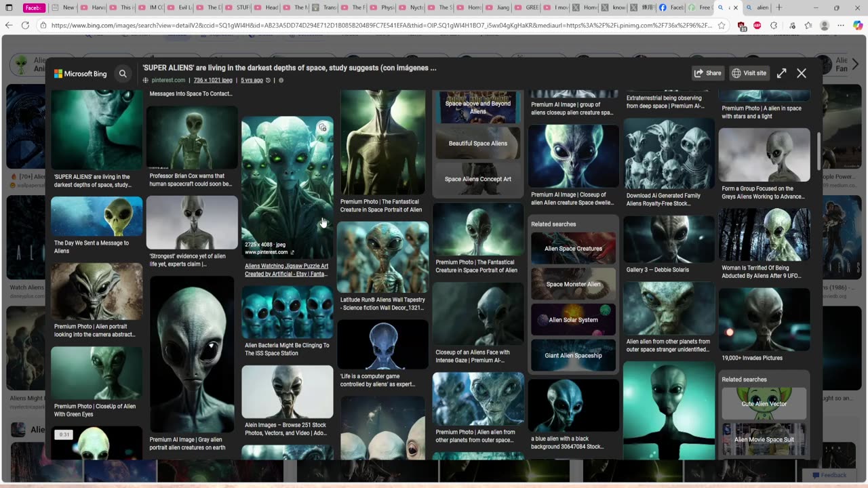Click the Feedback button

(x=829, y=475)
